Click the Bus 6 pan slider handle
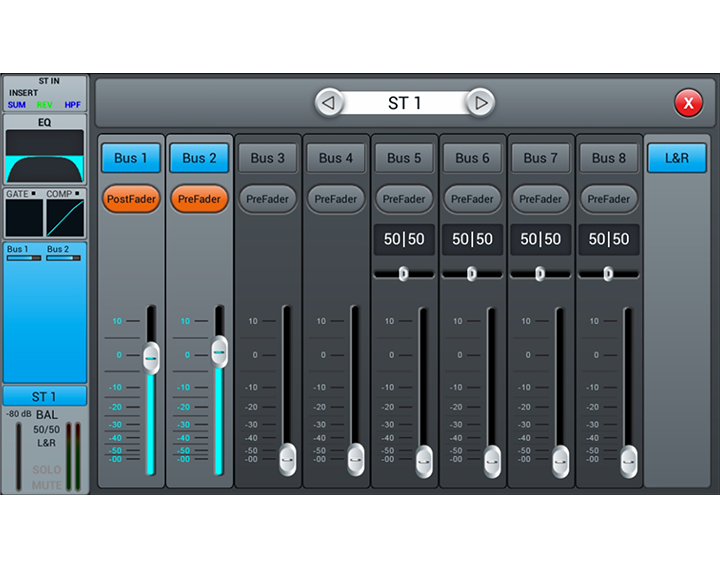This screenshot has height=567, width=720. [472, 273]
